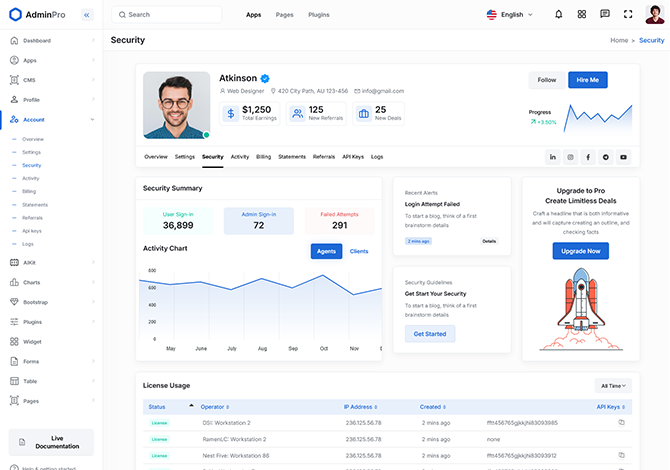Image resolution: width=670 pixels, height=470 pixels.
Task: Click the Instagram social icon
Action: (570, 157)
